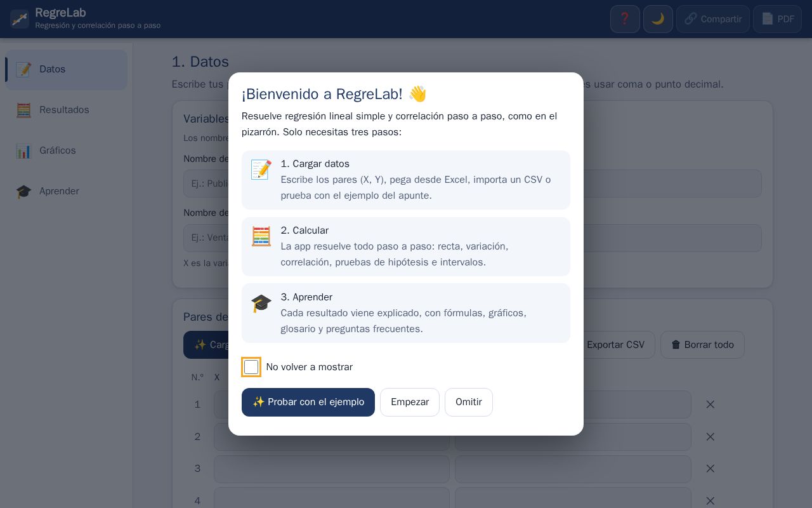Delete row 3 with its X icon

(x=710, y=469)
